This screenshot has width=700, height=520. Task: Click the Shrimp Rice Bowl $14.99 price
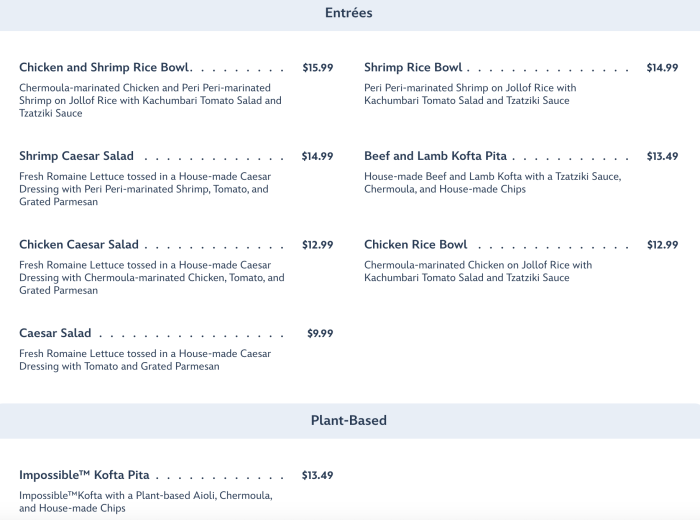click(662, 68)
